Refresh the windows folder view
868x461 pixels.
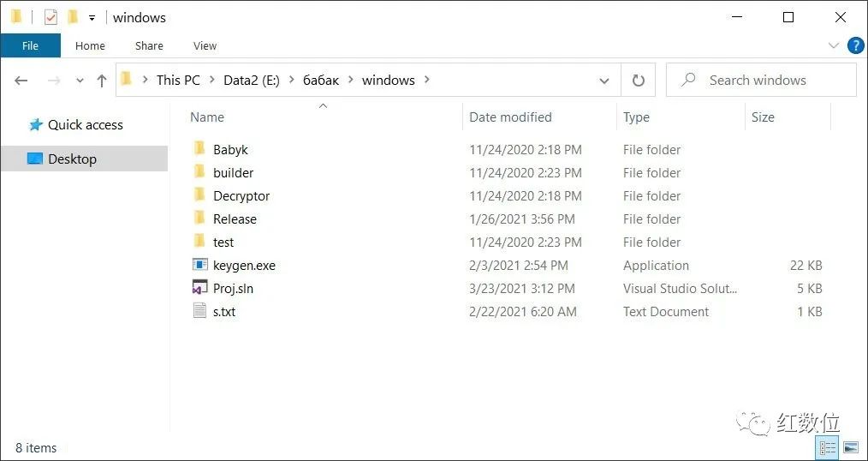pos(639,81)
